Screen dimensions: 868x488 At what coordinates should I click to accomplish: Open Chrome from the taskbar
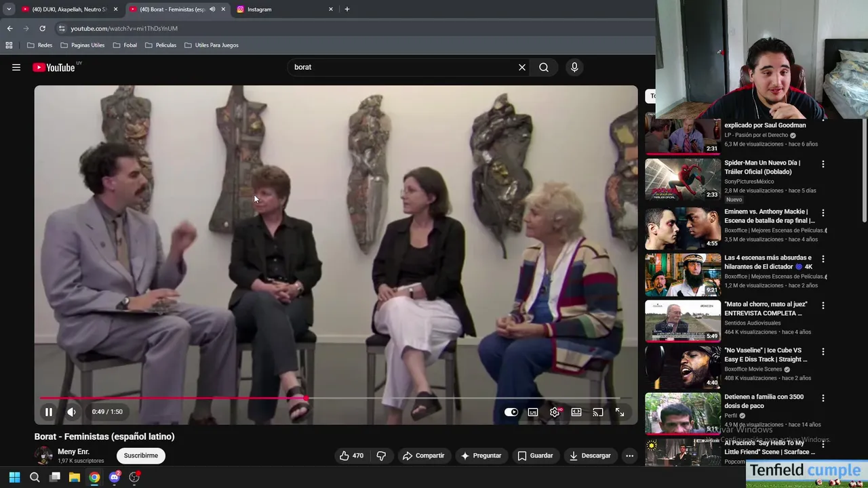click(x=94, y=477)
